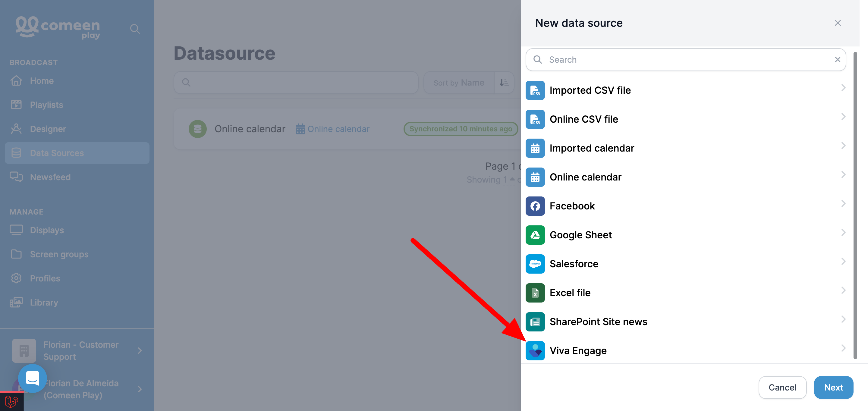Image resolution: width=868 pixels, height=411 pixels.
Task: Open sidebar search magnifier icon
Action: click(x=135, y=29)
